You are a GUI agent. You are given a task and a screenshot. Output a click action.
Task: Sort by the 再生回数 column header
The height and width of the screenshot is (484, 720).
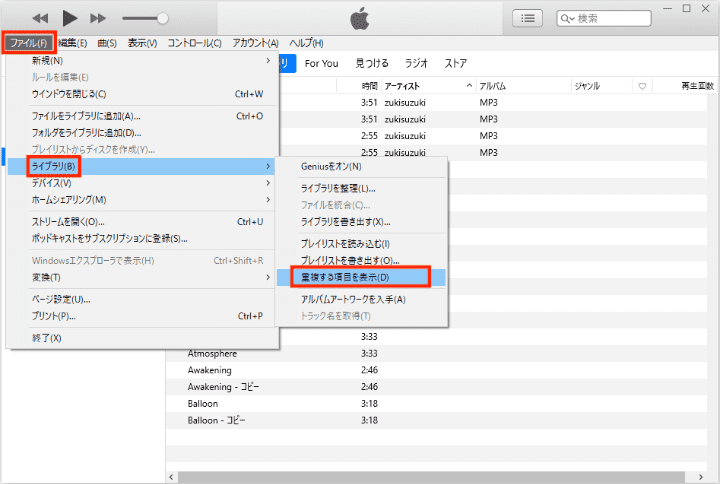pyautogui.click(x=686, y=86)
